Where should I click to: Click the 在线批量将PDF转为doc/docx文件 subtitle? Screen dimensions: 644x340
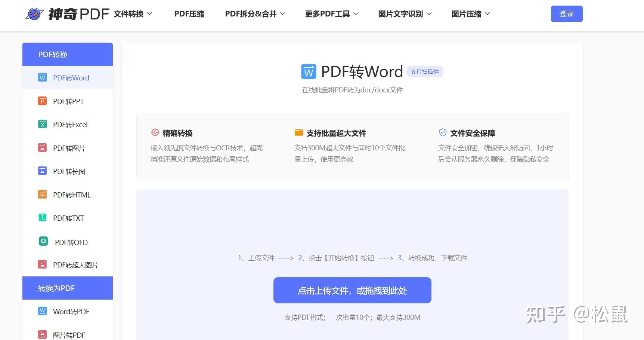(352, 90)
